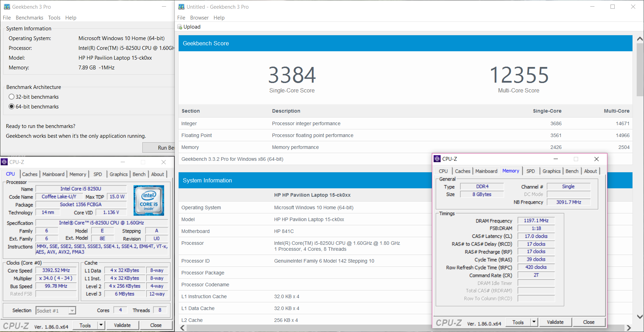Click Run Benchmarks button in Geekbench
The height and width of the screenshot is (332, 644).
pyautogui.click(x=159, y=148)
